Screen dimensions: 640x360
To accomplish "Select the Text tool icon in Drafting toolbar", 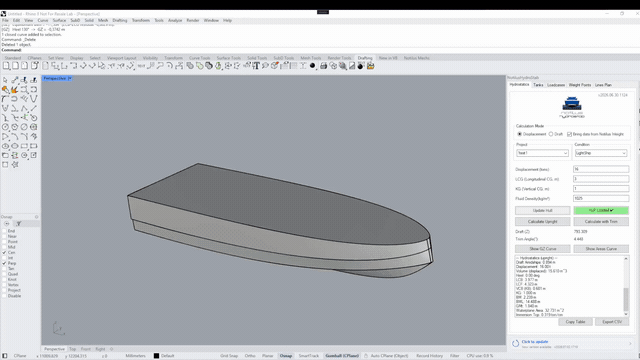I will pyautogui.click(x=256, y=66).
